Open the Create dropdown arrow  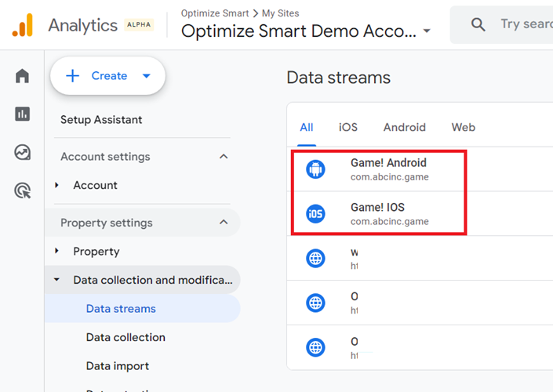tap(147, 76)
